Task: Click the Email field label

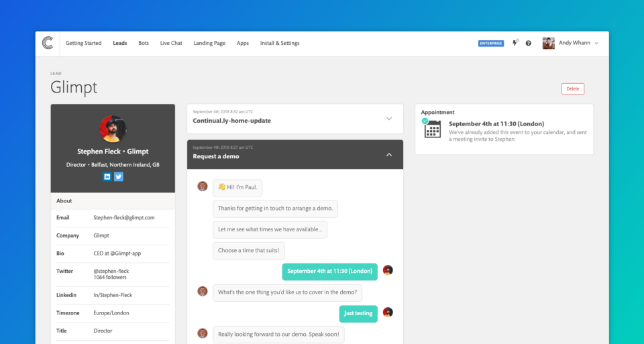Action: pyautogui.click(x=63, y=217)
